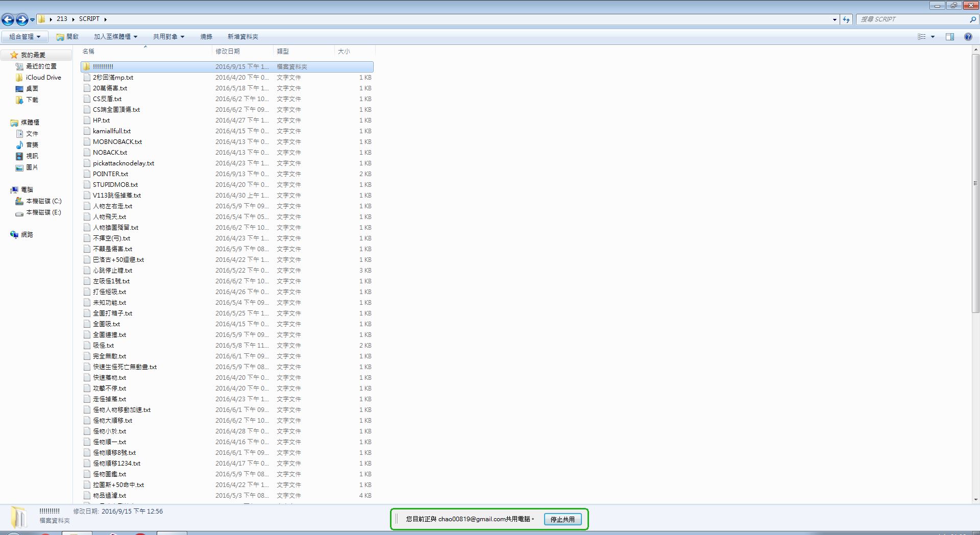Click the search magnifier icon
This screenshot has height=535, width=980.
(972, 19)
